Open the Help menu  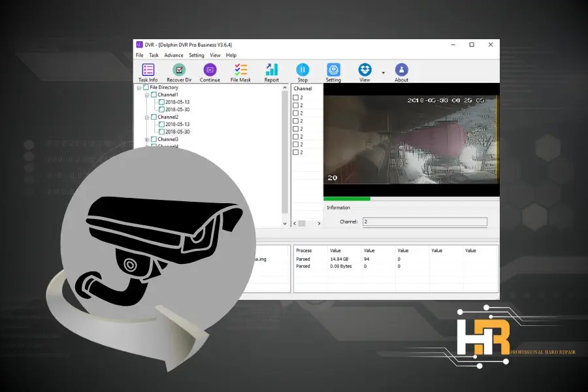[x=231, y=55]
